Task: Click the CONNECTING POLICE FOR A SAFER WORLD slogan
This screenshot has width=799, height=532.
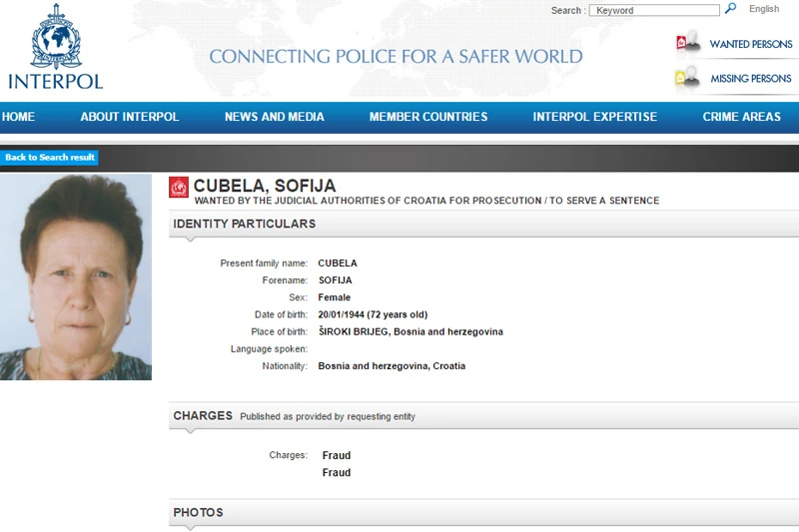Action: (x=396, y=57)
